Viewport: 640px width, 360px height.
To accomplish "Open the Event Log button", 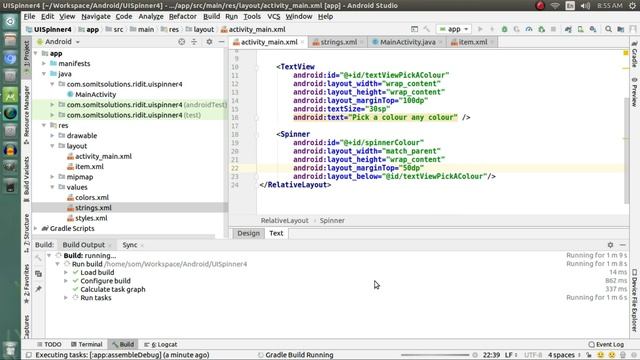I will pos(606,344).
